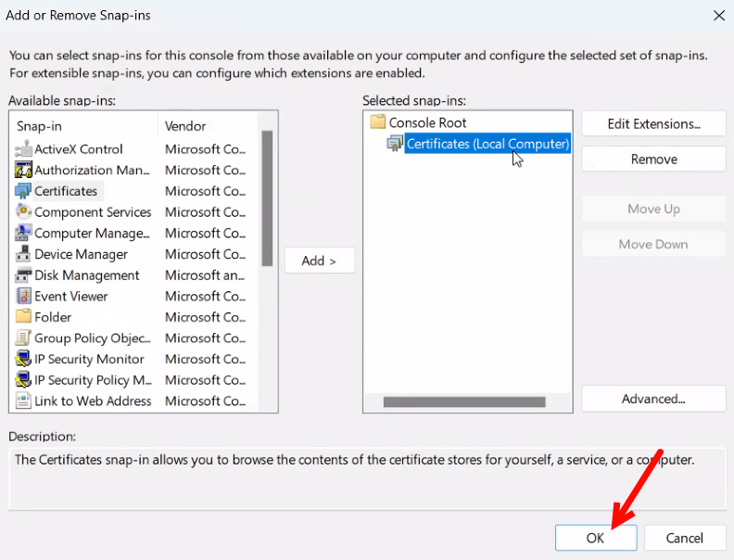734x560 pixels.
Task: Select the IP Security Monitor icon
Action: click(x=23, y=360)
